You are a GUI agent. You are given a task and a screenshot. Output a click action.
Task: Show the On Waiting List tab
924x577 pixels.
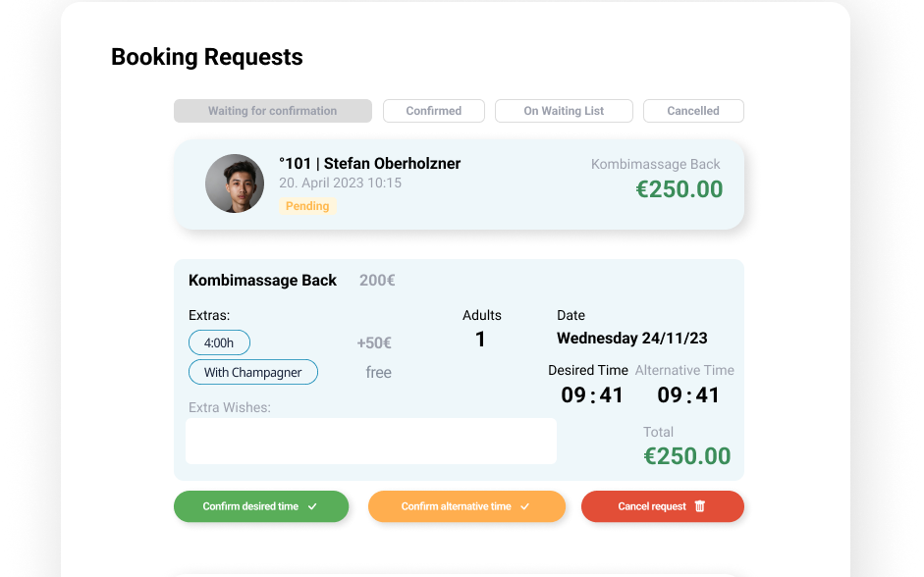coord(564,111)
